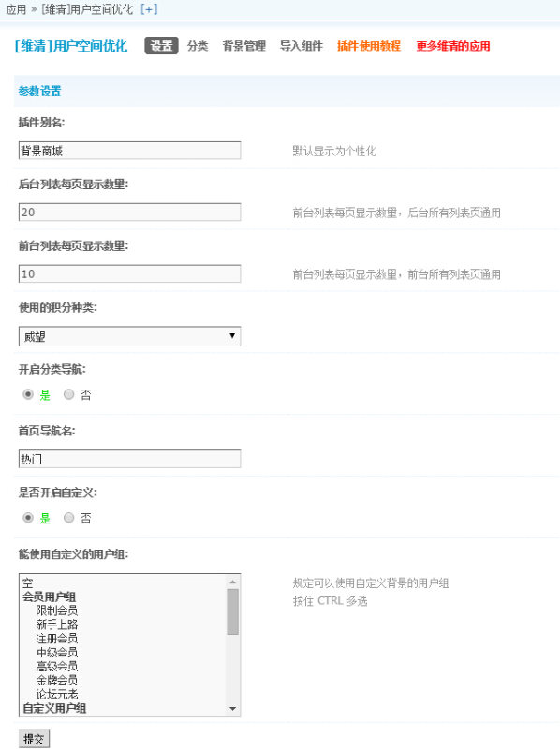This screenshot has width=560, height=751.
Task: Open the 更多维清的应用 link
Action: tap(453, 46)
